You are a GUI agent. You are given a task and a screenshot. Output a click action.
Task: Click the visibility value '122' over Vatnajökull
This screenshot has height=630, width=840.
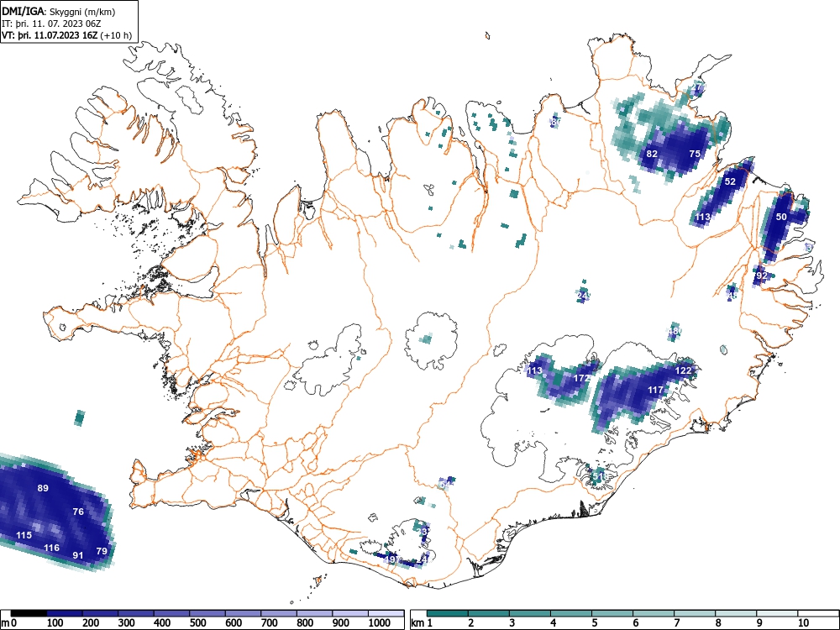(x=683, y=370)
